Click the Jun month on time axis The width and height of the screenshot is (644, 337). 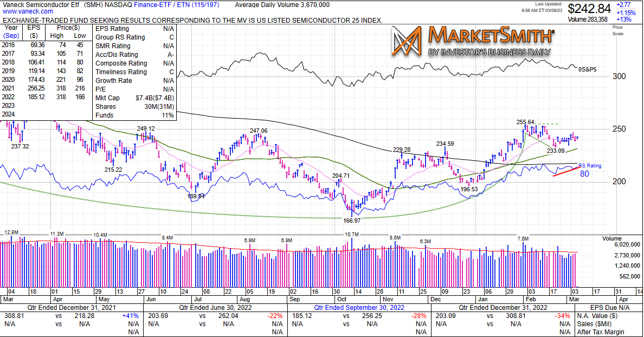(151, 299)
